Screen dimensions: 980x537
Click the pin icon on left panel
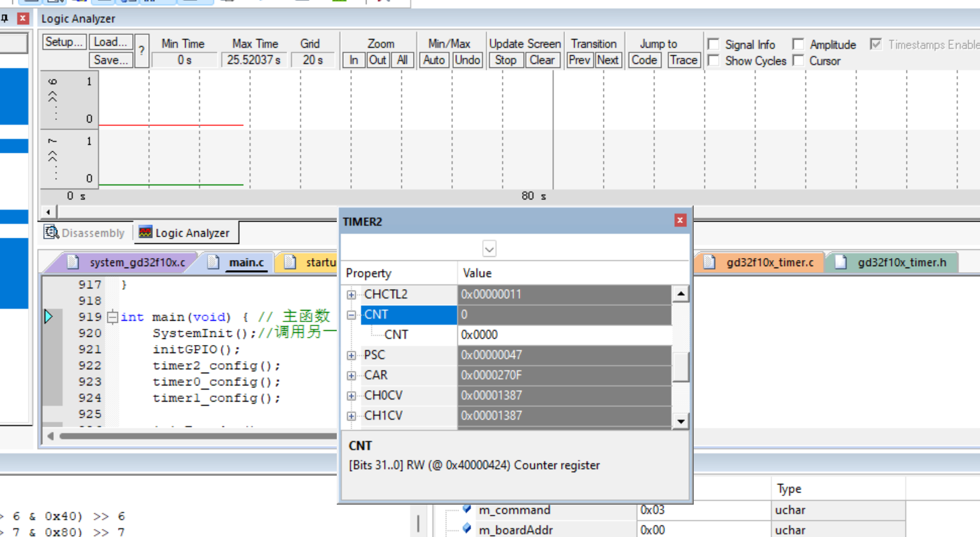(x=5, y=18)
